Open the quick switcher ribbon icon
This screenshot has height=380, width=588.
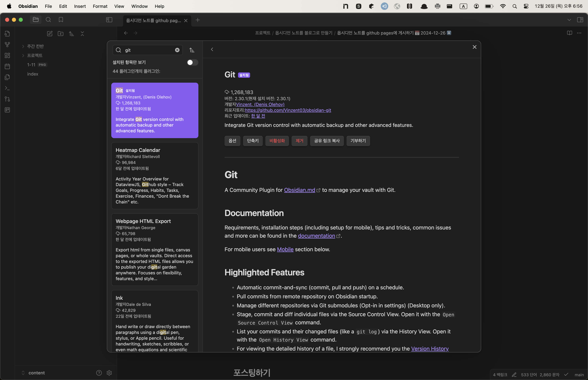(7, 34)
